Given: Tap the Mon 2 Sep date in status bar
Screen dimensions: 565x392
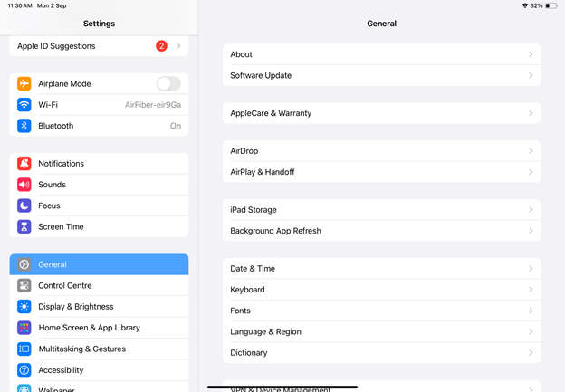Looking at the screenshot, I should (52, 5).
